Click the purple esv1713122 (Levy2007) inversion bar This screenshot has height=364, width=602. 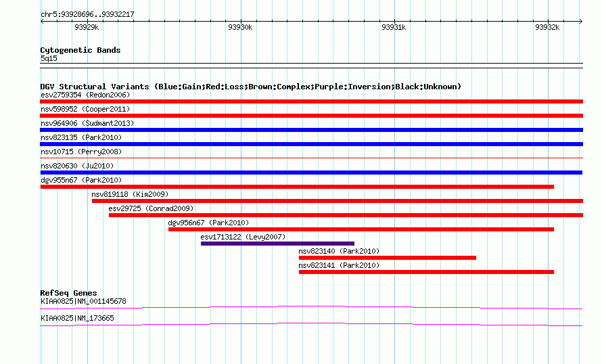[x=277, y=244]
